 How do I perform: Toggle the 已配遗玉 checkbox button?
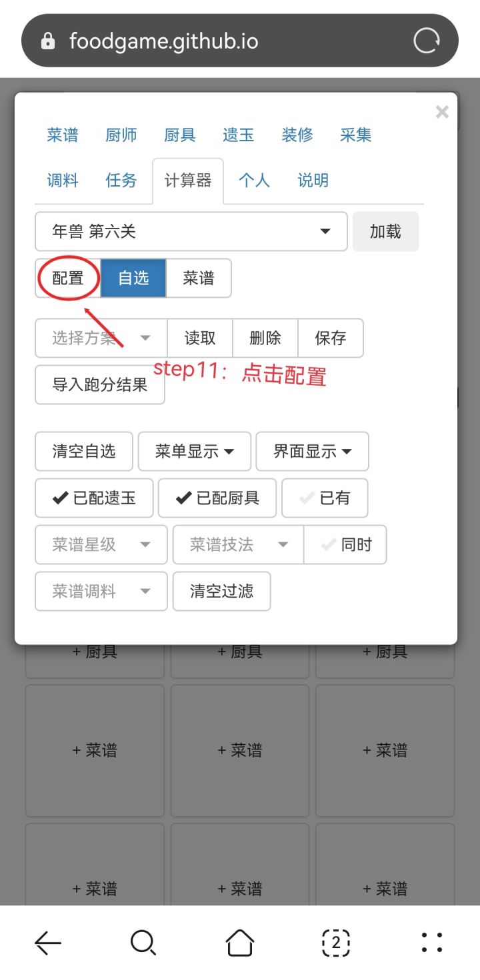click(x=94, y=498)
